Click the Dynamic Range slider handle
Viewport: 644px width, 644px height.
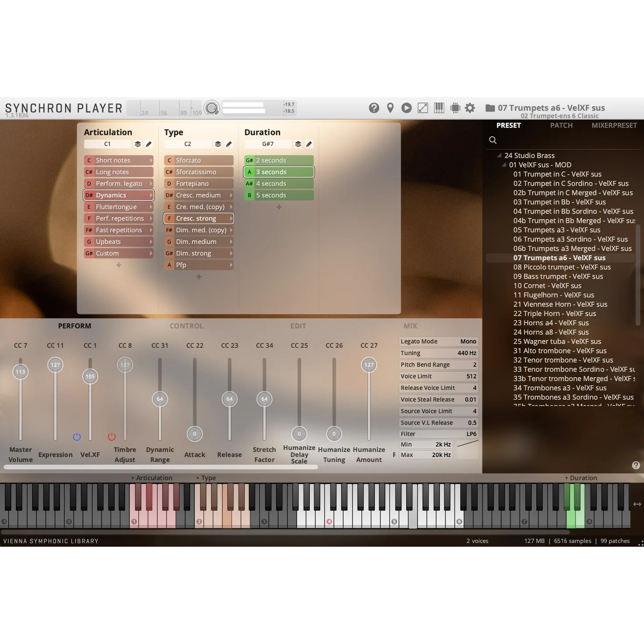tap(160, 399)
